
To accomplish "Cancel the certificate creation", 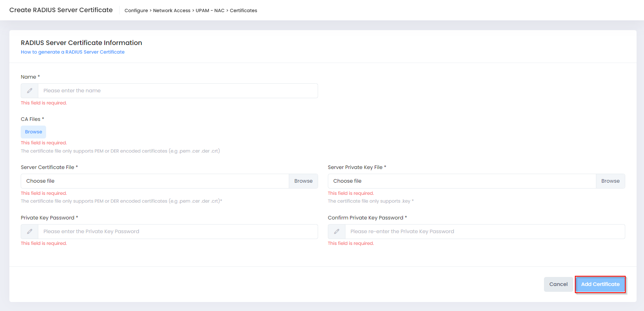I will coord(558,284).
